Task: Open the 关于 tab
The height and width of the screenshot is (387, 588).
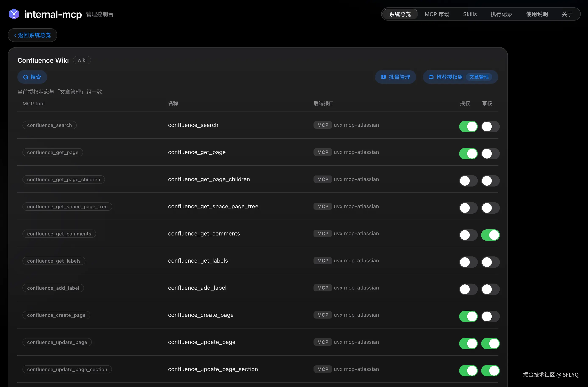Action: [567, 14]
